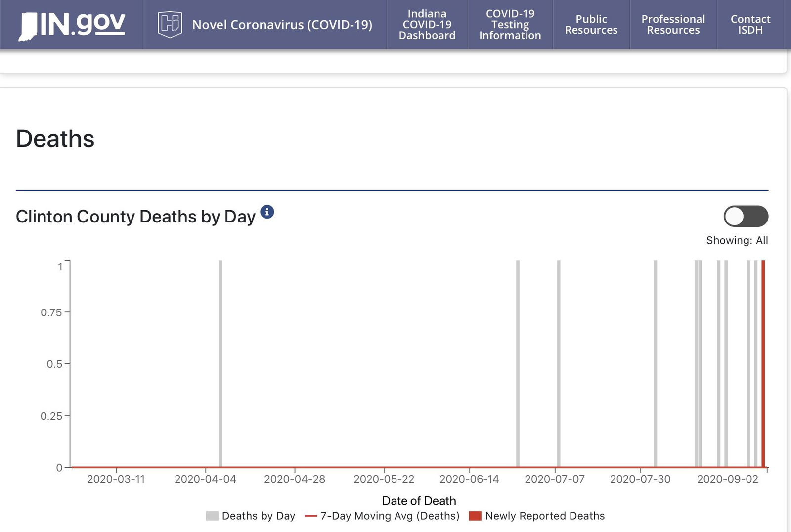The image size is (791, 532).
Task: Toggle the Showing: All switch
Action: [x=746, y=216]
